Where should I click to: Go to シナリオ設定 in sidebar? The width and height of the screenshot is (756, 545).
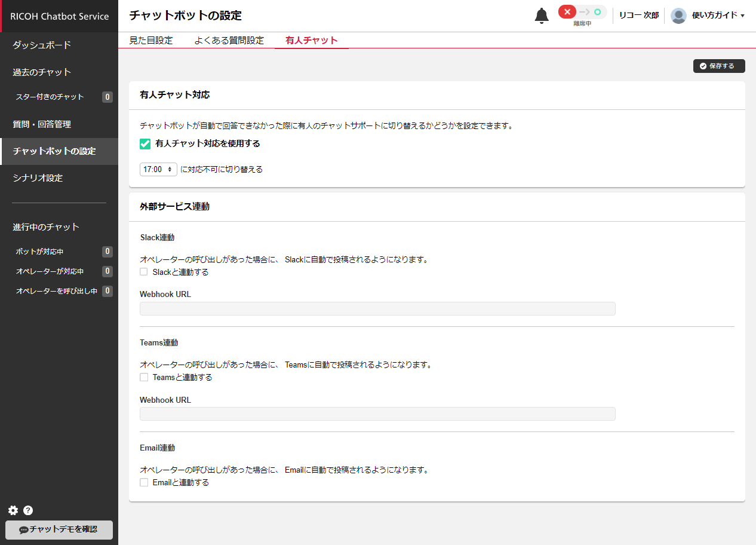38,178
